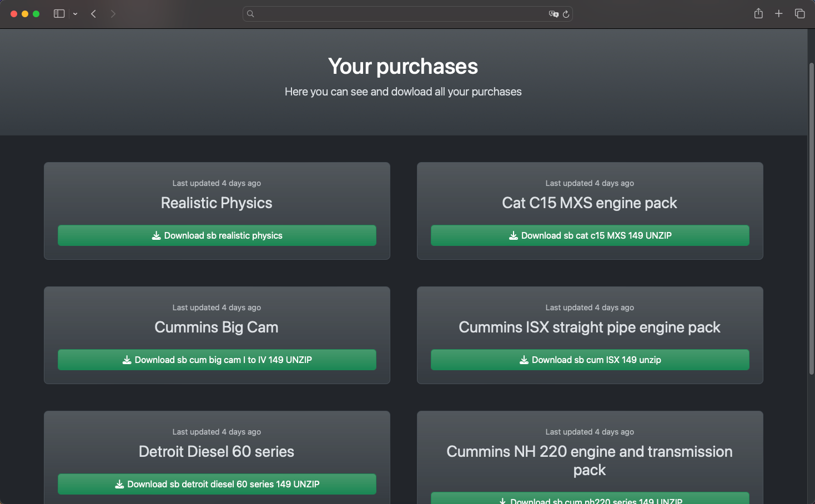This screenshot has height=504, width=815.
Task: Click Last updated text above Realistic Physics
Action: click(217, 183)
